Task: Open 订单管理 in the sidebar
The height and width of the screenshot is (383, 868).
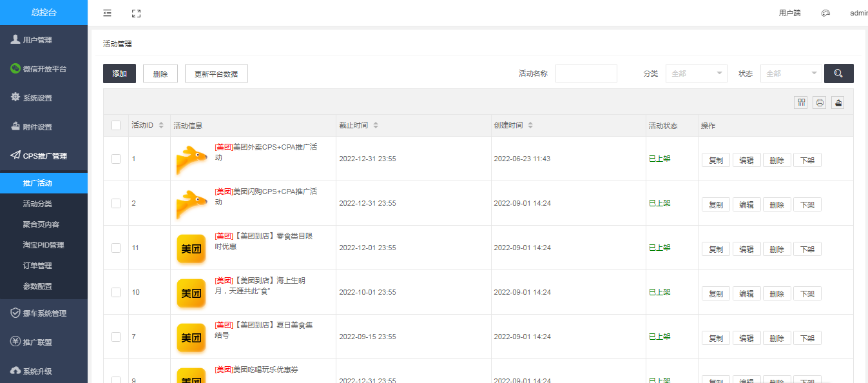Action: click(x=37, y=266)
